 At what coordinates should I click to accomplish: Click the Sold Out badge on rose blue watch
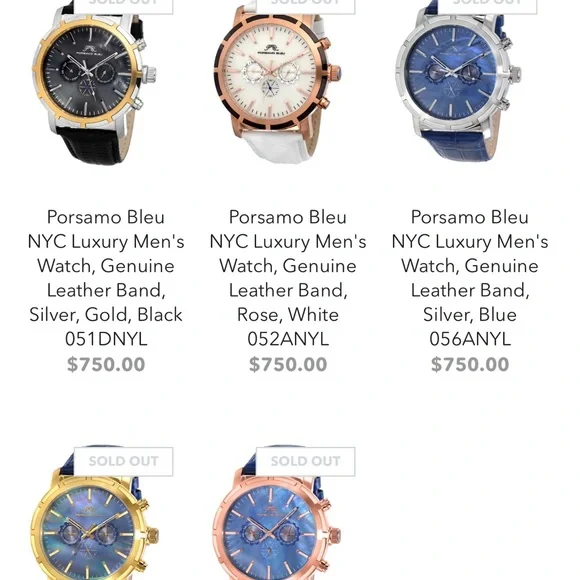(x=306, y=461)
